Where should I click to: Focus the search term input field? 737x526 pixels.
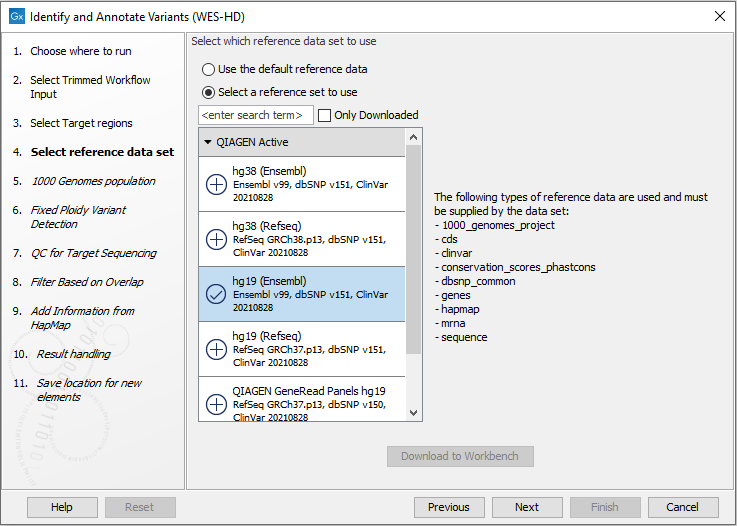256,115
